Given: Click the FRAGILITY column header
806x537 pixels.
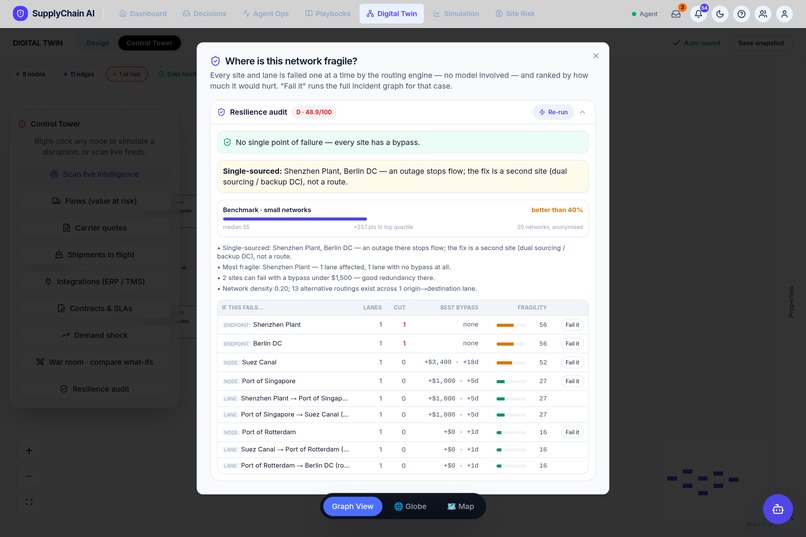Looking at the screenshot, I should tap(532, 307).
